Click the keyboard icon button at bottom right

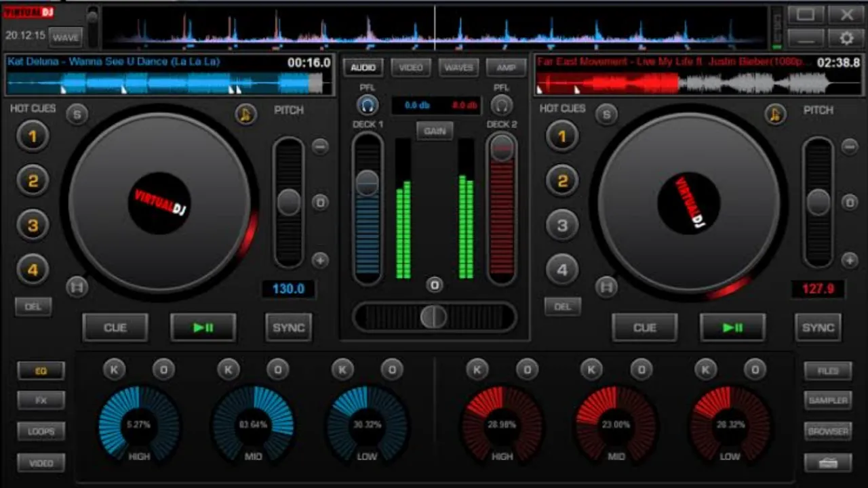tap(827, 463)
